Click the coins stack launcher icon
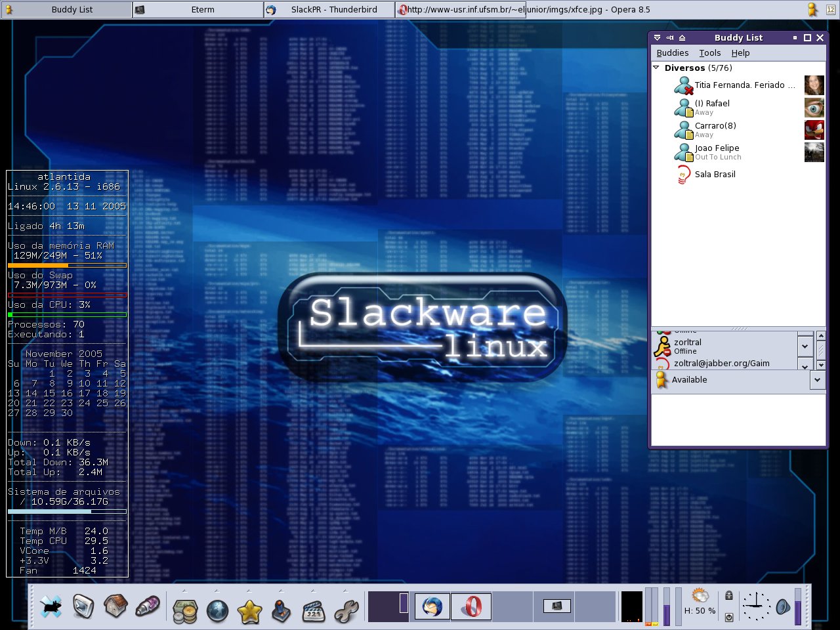840x630 pixels. (185, 611)
